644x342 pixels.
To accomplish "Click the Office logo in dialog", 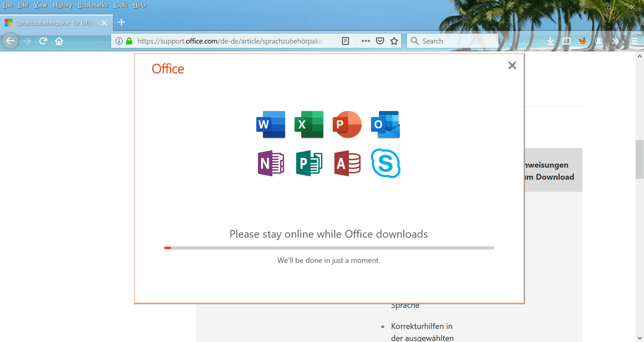I will click(168, 69).
